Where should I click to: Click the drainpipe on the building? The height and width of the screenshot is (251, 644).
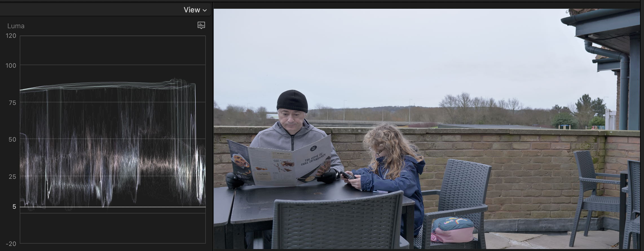(x=623, y=85)
